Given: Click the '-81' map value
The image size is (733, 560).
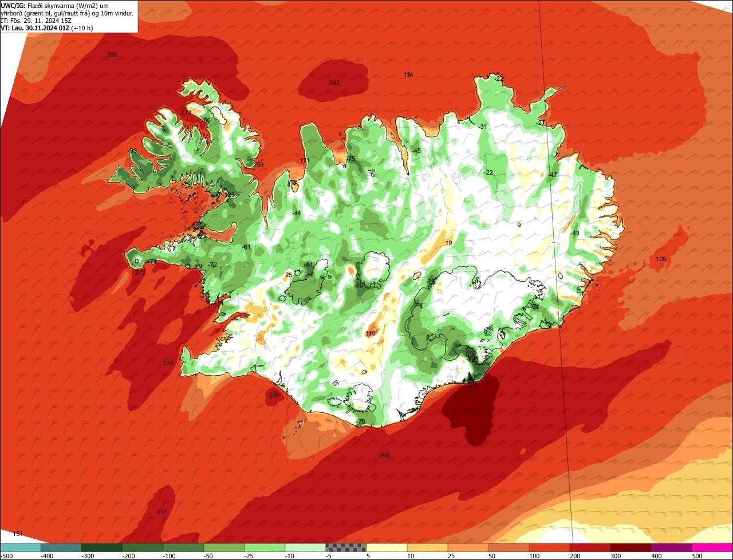Looking at the screenshot, I should pyautogui.click(x=309, y=264).
